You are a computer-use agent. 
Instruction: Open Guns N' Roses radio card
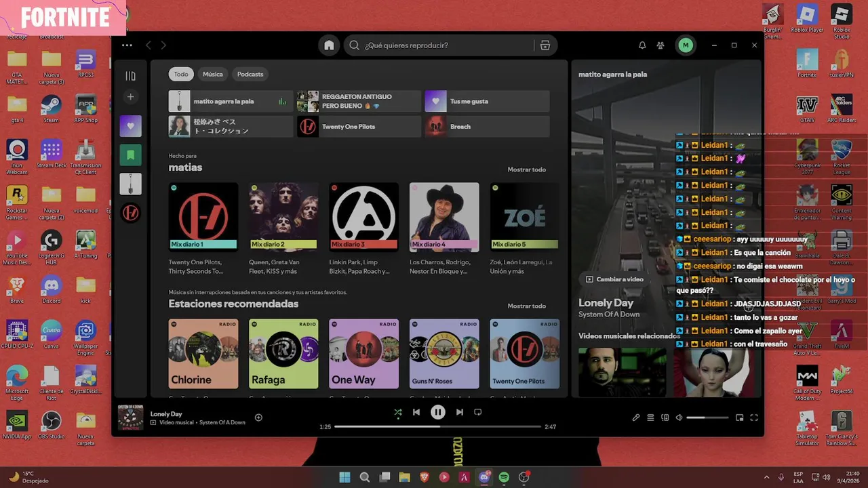click(444, 356)
